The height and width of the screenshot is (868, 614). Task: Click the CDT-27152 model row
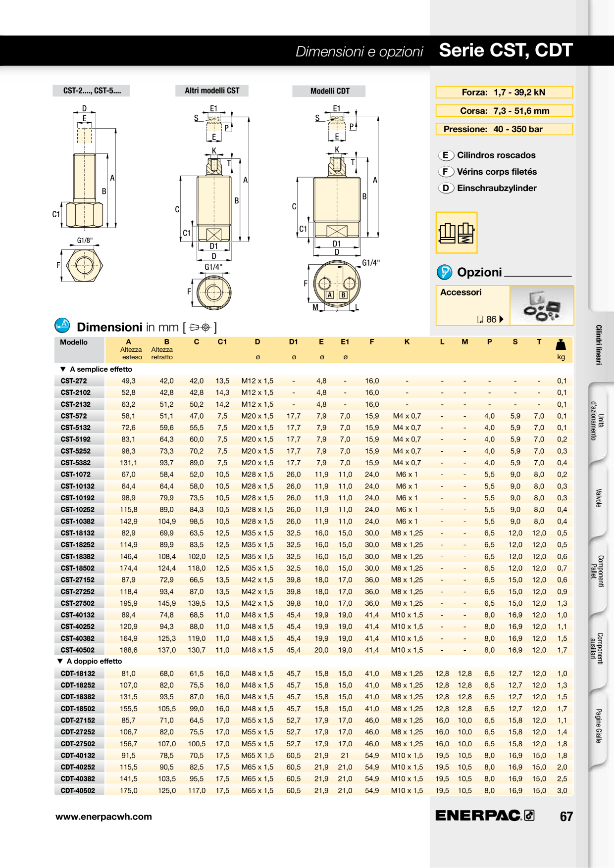point(313,721)
